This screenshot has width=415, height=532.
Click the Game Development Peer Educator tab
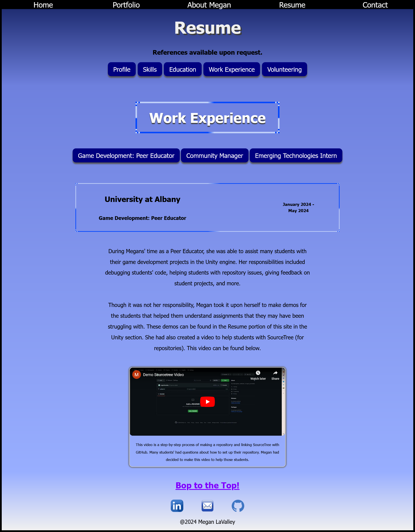pos(126,156)
